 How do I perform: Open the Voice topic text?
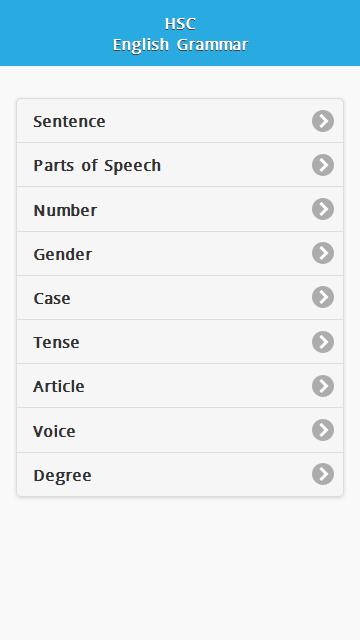point(54,431)
